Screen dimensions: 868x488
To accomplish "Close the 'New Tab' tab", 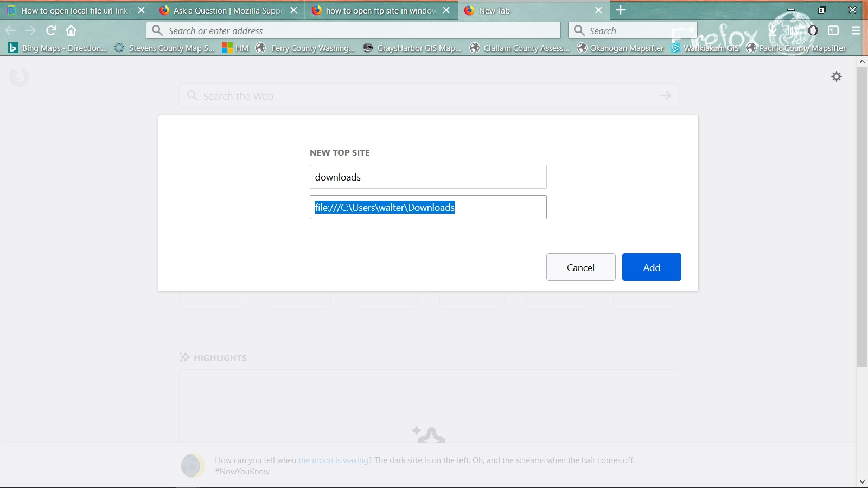I will tap(598, 10).
